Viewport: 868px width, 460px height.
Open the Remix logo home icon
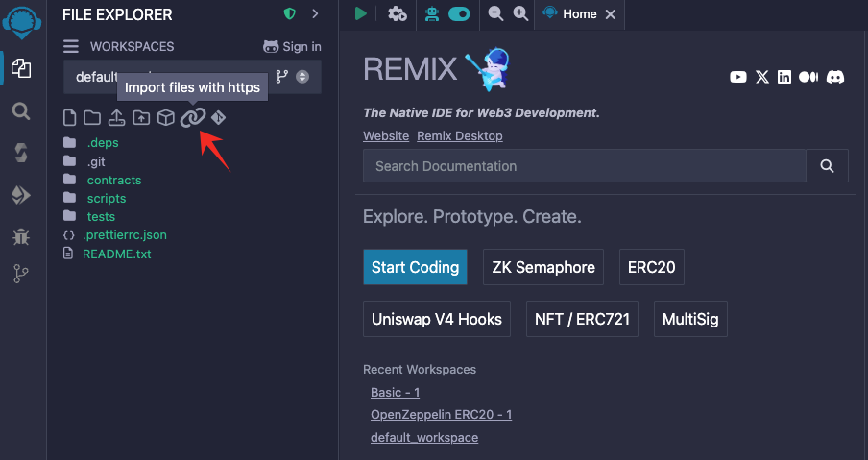click(x=22, y=23)
